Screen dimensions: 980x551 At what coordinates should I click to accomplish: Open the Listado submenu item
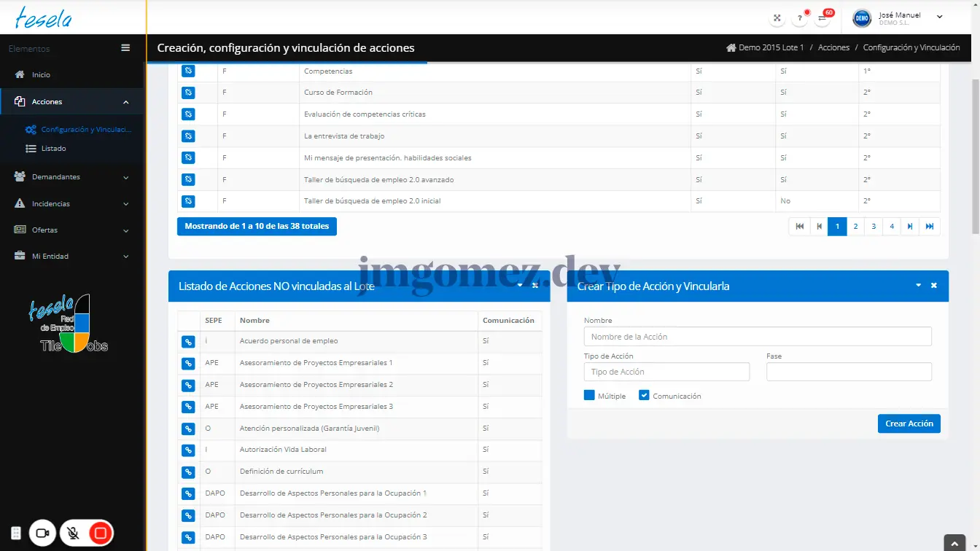53,149
